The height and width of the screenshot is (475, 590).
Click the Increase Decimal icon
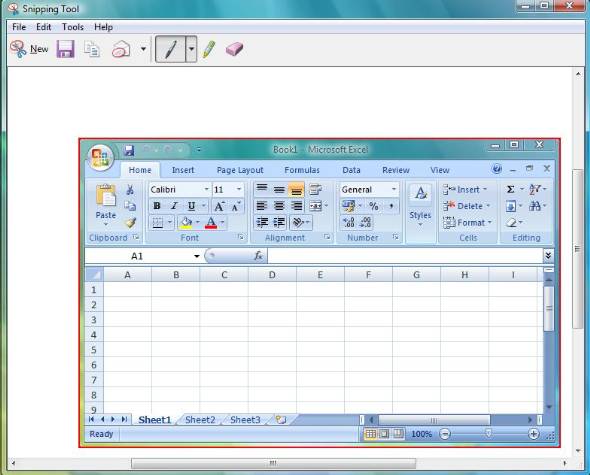349,222
